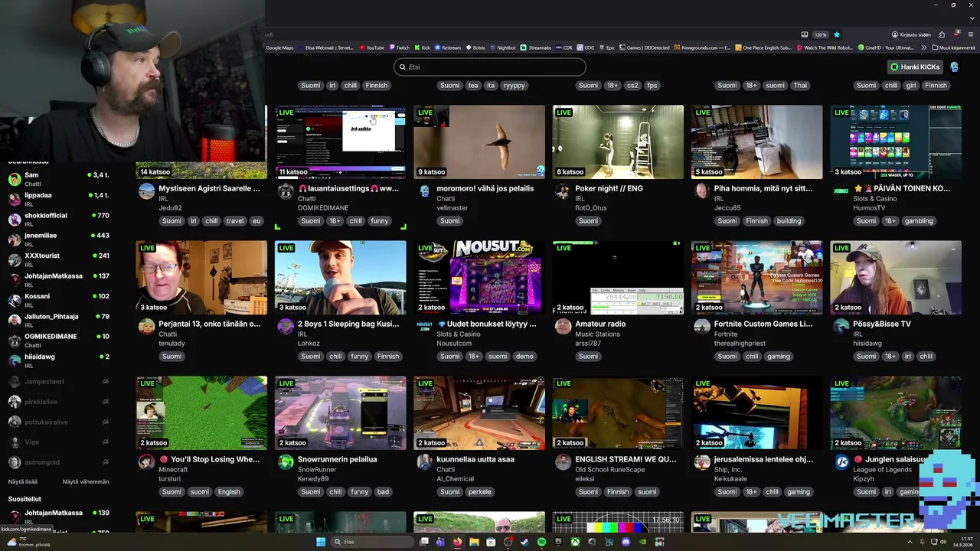Screen dimensions: 980x551
Task: Open Muut kirjanmerkit bookmarks folder
Action: [x=954, y=47]
